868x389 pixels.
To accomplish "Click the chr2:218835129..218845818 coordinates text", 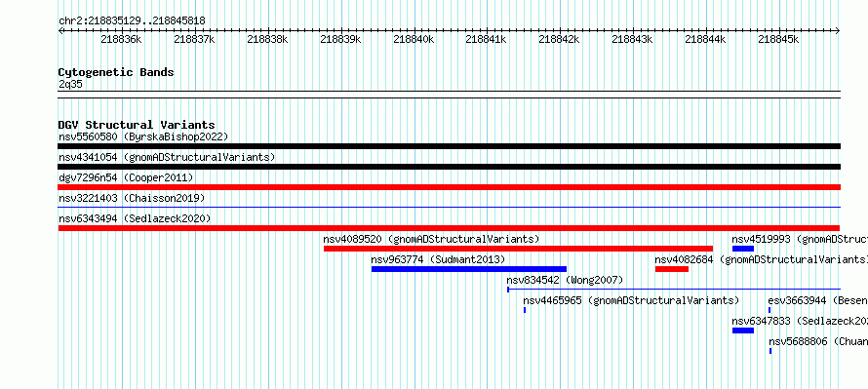I will pos(132,21).
